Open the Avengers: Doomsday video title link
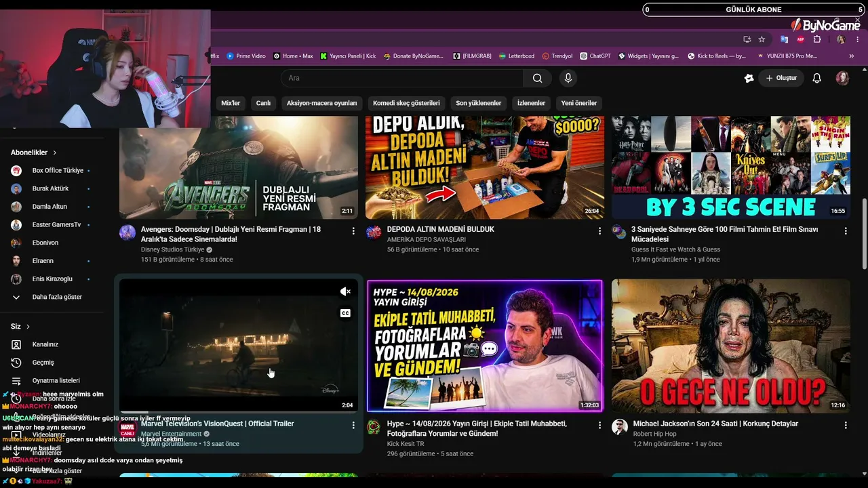The width and height of the screenshot is (868, 488). click(x=231, y=234)
